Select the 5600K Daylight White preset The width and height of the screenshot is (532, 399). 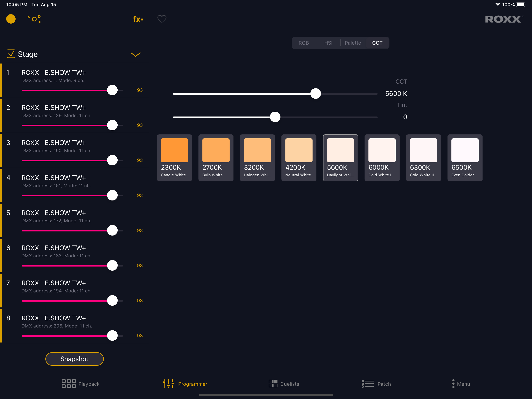pyautogui.click(x=340, y=158)
